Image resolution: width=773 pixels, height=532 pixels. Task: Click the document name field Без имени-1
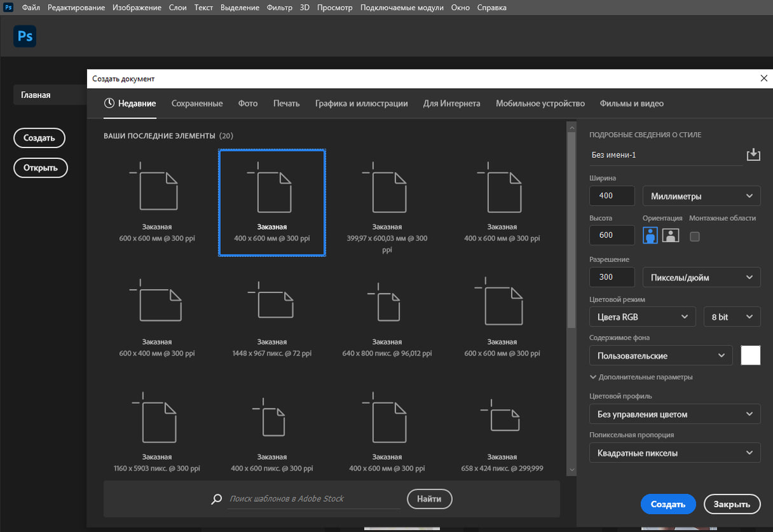[665, 155]
